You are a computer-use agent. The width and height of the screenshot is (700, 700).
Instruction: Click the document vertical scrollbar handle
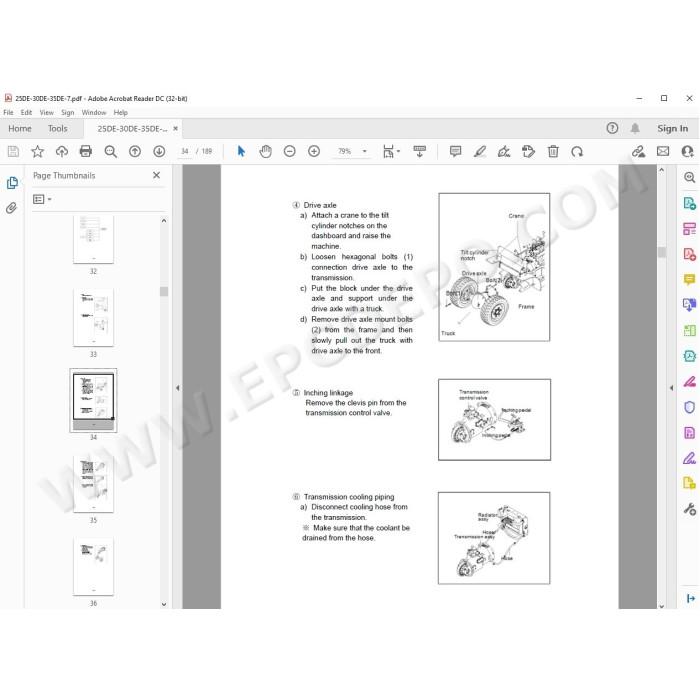662,252
